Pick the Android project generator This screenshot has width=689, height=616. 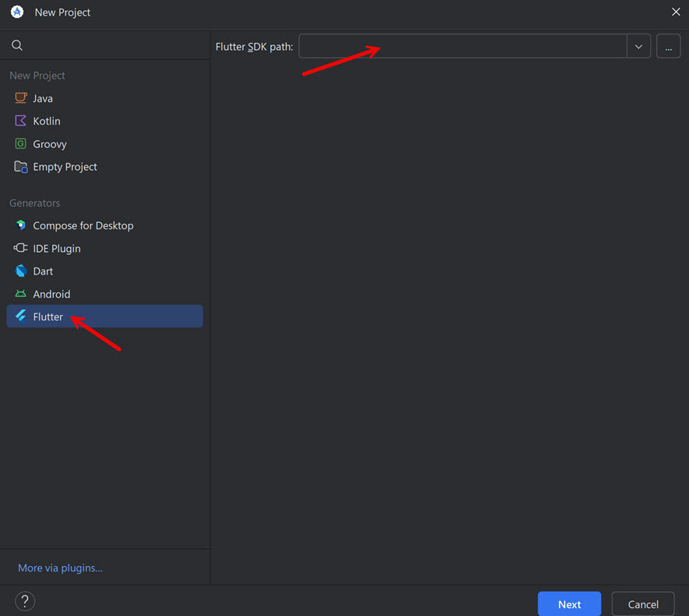click(x=54, y=294)
